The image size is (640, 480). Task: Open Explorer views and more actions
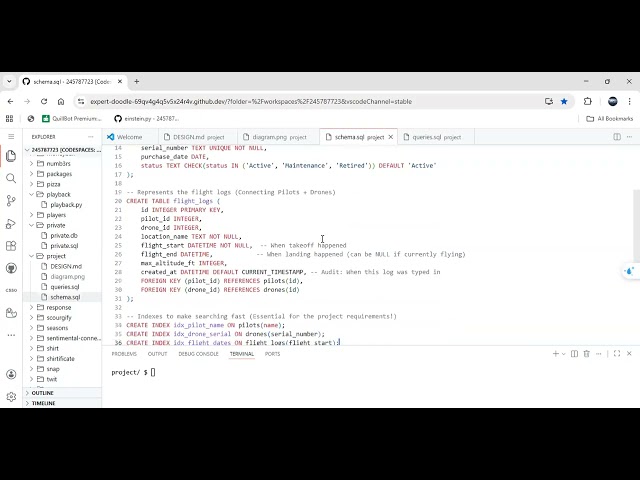pyautogui.click(x=91, y=137)
